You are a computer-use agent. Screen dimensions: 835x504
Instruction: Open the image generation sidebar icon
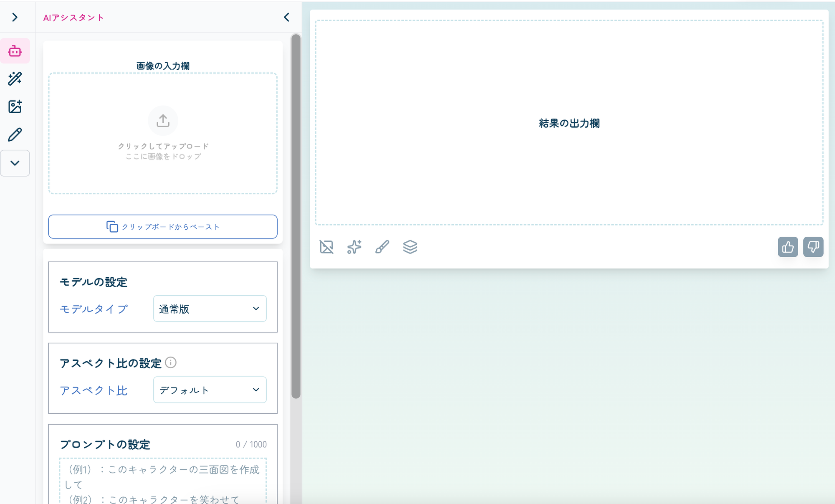point(15,106)
